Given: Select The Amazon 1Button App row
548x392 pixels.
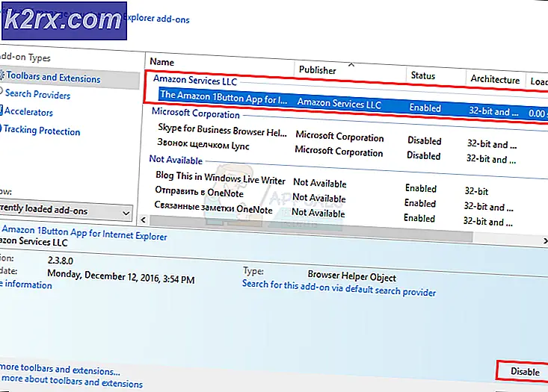Looking at the screenshot, I should tap(353, 104).
